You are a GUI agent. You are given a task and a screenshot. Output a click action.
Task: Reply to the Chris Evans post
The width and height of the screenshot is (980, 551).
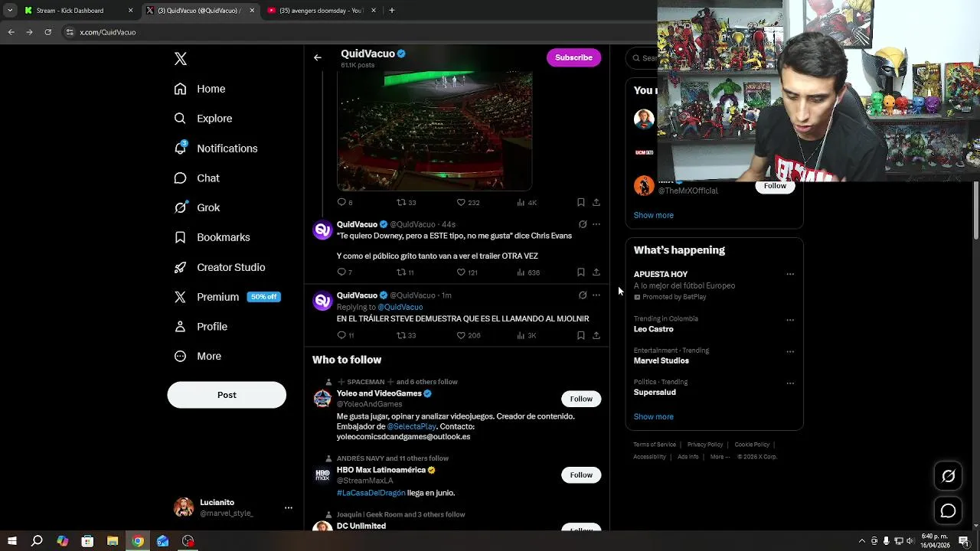tap(345, 272)
